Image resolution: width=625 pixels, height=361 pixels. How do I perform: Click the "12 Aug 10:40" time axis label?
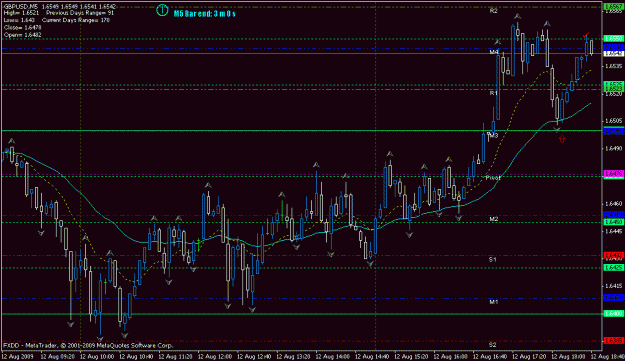(136, 356)
